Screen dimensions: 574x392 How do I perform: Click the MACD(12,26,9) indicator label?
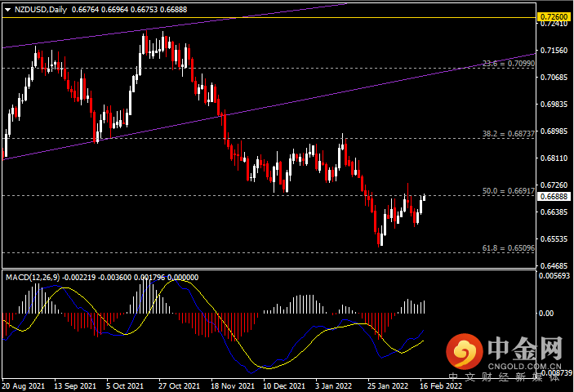pyautogui.click(x=33, y=278)
